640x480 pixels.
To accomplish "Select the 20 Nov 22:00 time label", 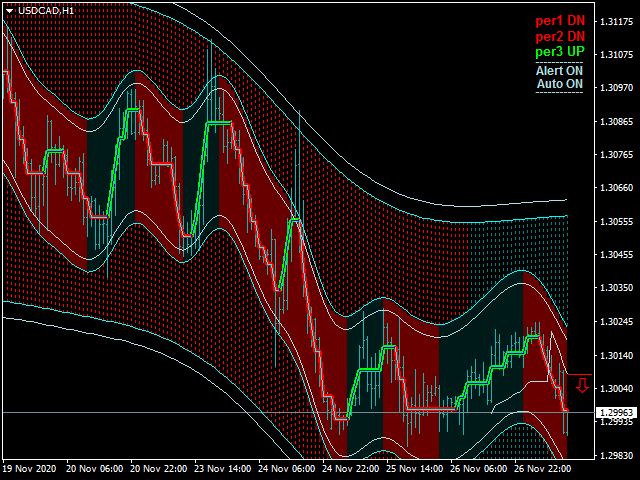I will (x=159, y=469).
